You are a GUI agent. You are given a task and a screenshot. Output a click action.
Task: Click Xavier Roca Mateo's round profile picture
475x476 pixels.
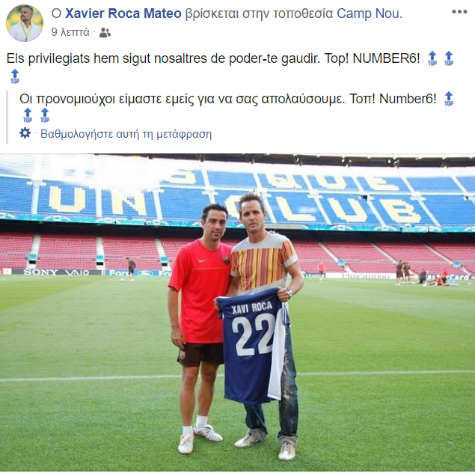click(25, 23)
